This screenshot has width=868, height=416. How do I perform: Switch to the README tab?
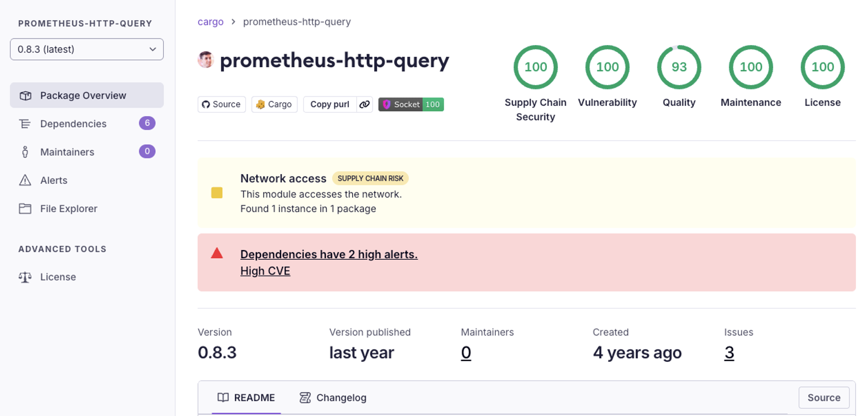(x=246, y=398)
